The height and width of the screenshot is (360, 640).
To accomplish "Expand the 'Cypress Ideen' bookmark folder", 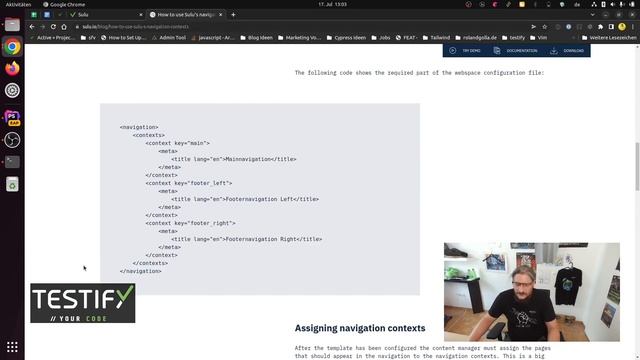I will 346,38.
